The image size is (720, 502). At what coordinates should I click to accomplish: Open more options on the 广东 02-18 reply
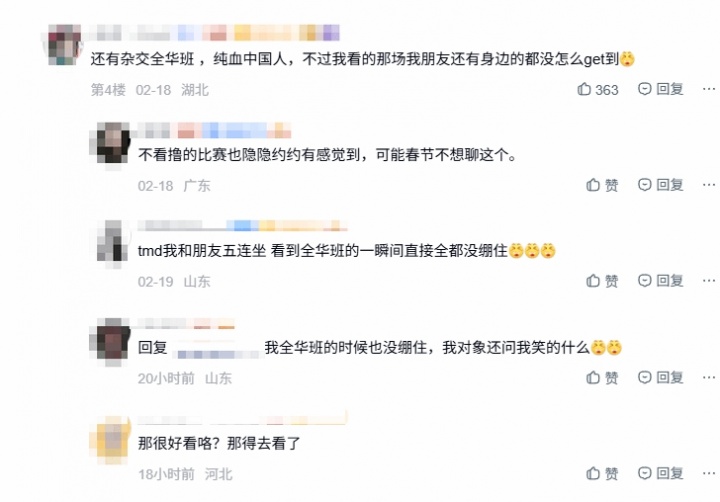[709, 185]
